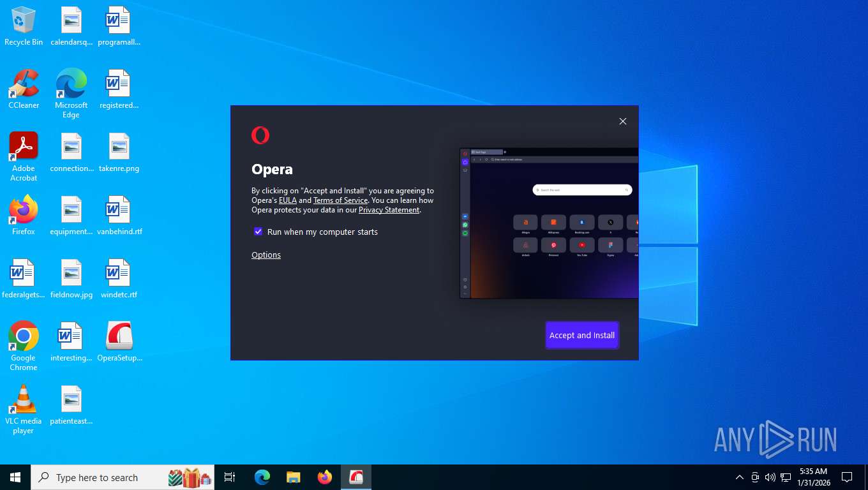The image size is (868, 490).
Task: Launch CCleaner from the desktop
Action: (24, 89)
